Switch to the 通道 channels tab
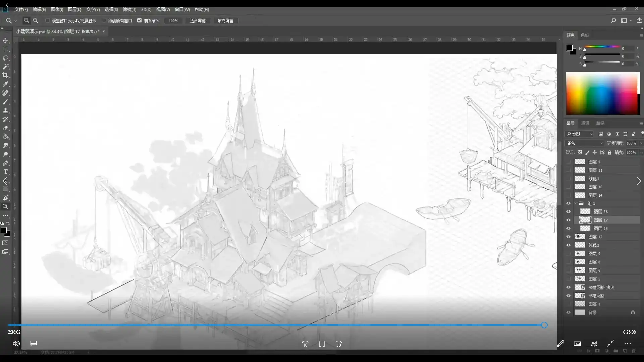The width and height of the screenshot is (644, 362). (x=585, y=123)
